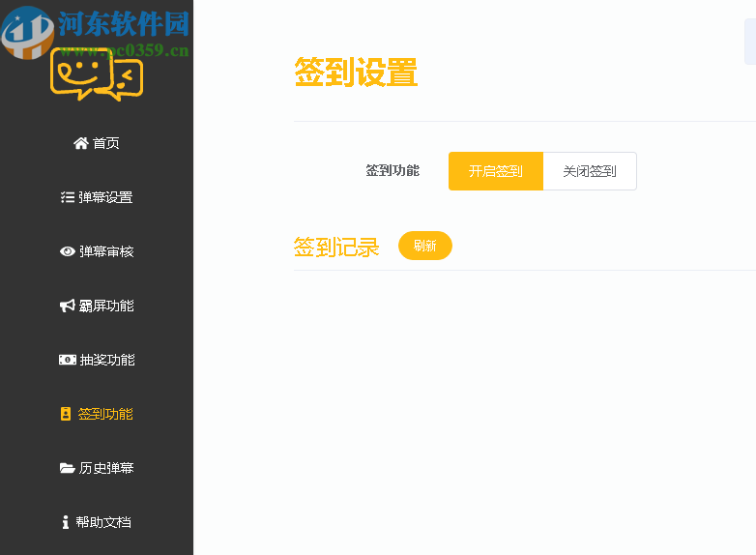
Task: Disable sign-in with 关闭签到
Action: point(590,171)
